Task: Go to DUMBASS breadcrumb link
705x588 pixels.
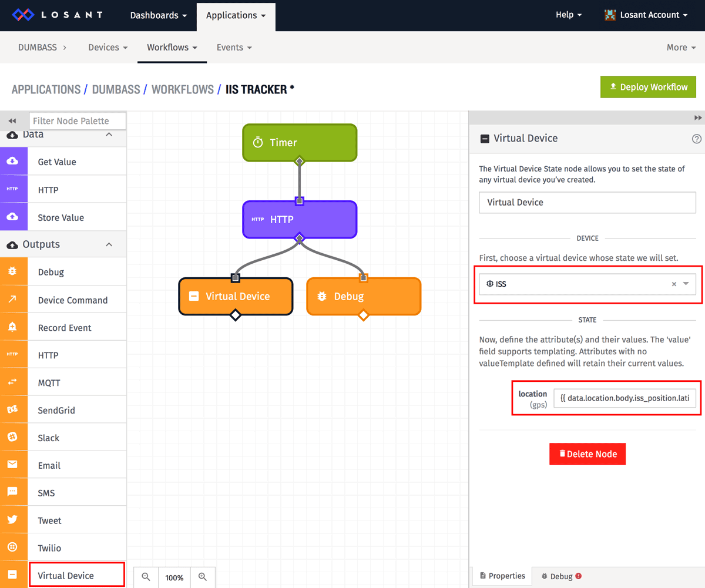Action: (116, 89)
